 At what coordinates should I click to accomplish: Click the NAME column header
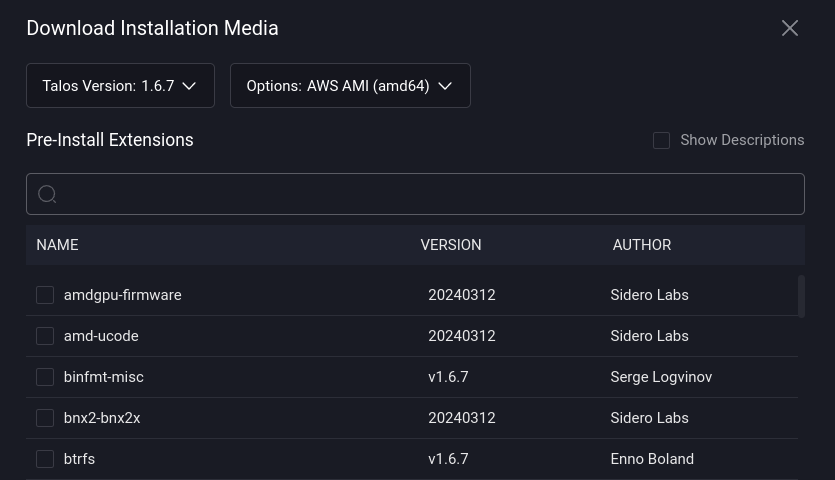click(x=57, y=245)
